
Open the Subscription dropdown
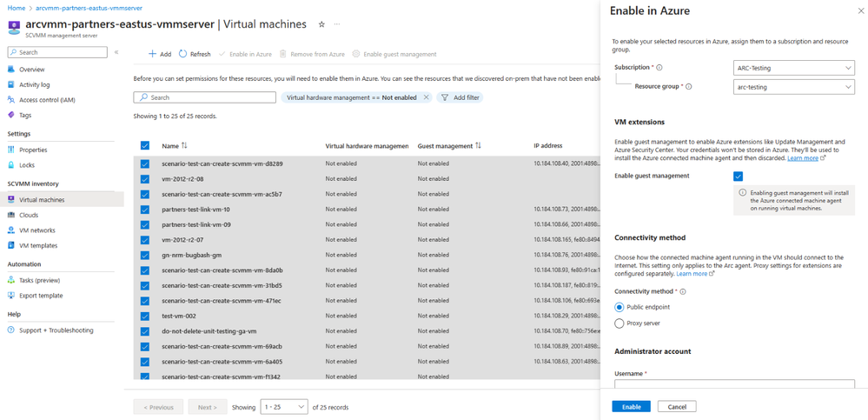coord(793,68)
